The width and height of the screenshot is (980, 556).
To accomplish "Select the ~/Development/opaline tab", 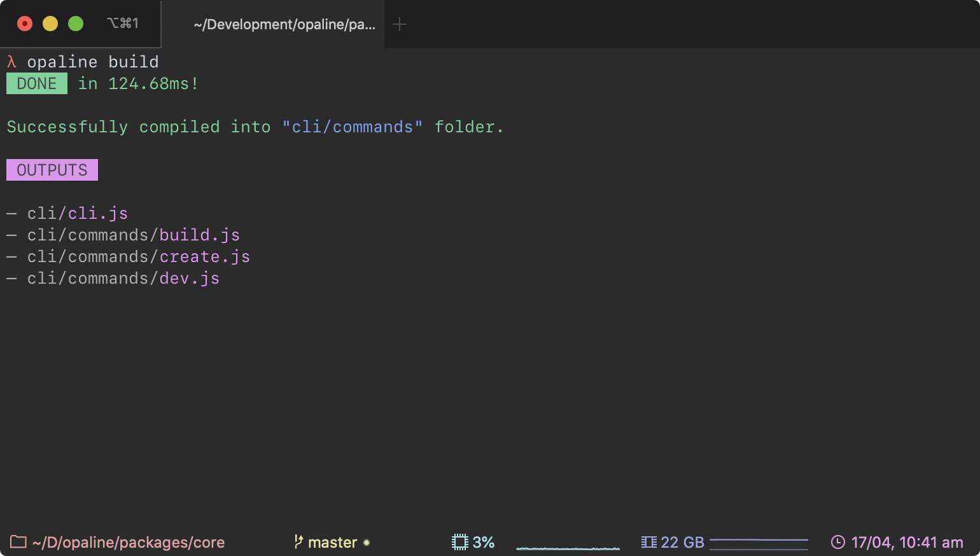I will coord(273,24).
